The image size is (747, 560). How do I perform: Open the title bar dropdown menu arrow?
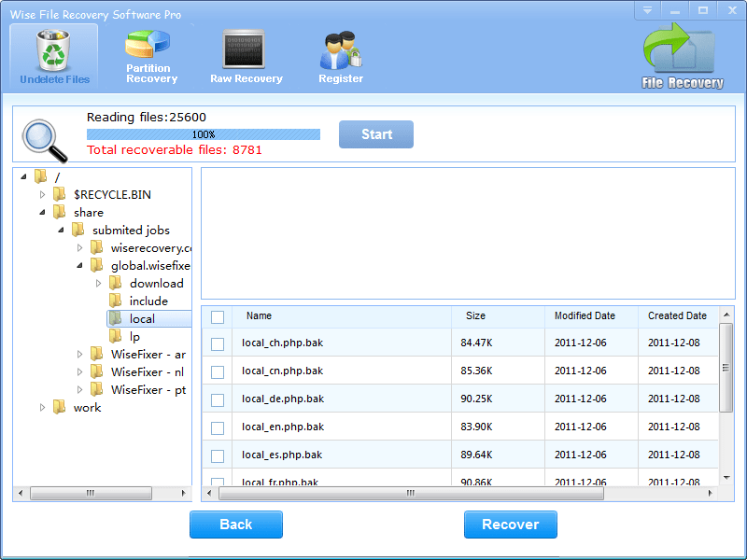(x=647, y=10)
